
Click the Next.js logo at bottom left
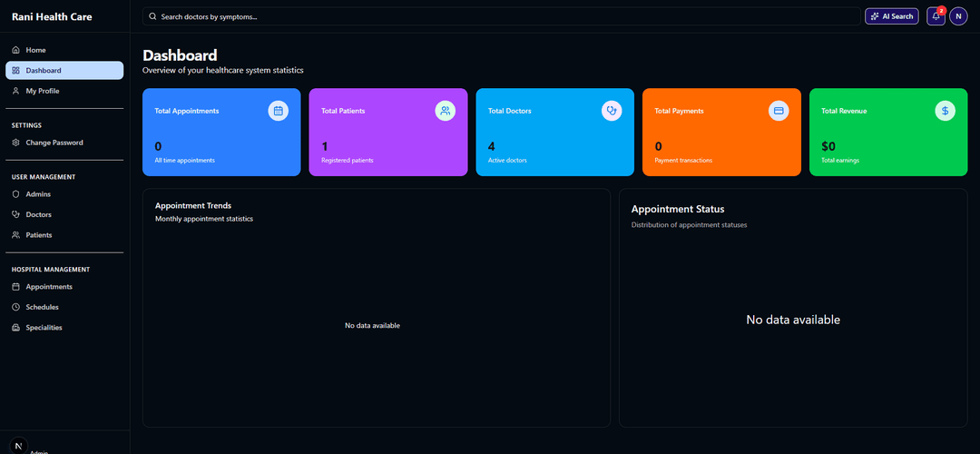pos(18,445)
